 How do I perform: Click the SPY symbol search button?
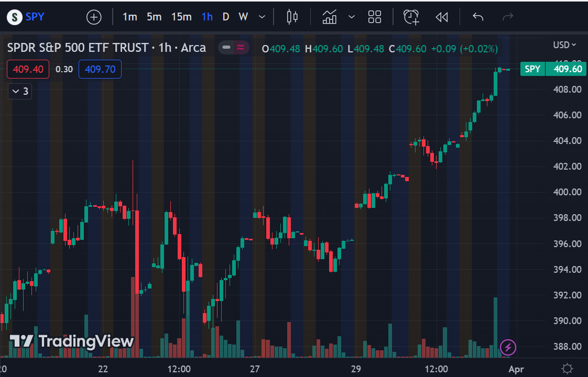[x=26, y=17]
